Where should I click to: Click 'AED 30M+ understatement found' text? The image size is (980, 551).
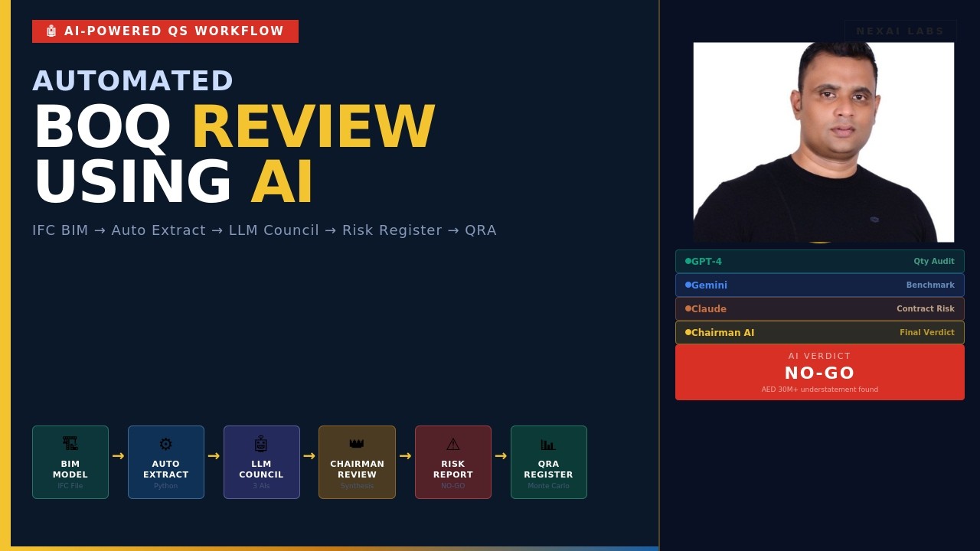pyautogui.click(x=820, y=390)
